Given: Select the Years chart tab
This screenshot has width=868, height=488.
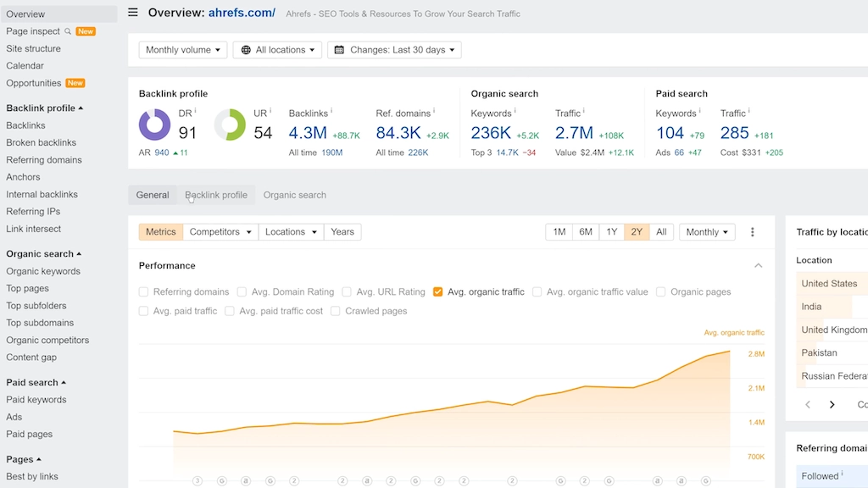Looking at the screenshot, I should (x=342, y=232).
